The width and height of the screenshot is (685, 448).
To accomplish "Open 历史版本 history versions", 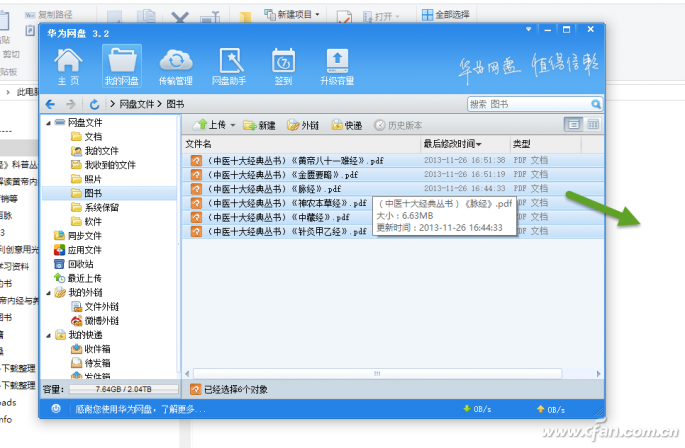I will (398, 125).
